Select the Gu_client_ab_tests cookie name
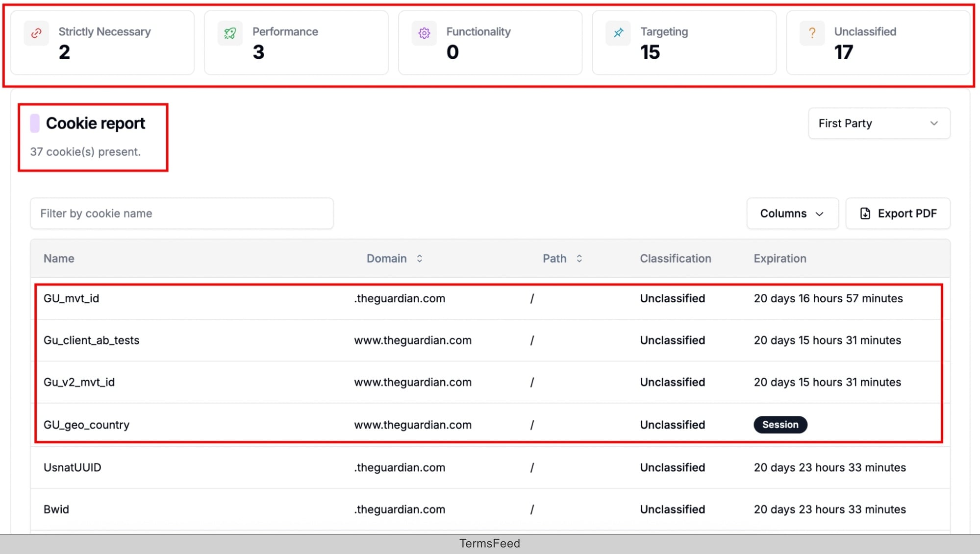The height and width of the screenshot is (554, 980). tap(91, 340)
